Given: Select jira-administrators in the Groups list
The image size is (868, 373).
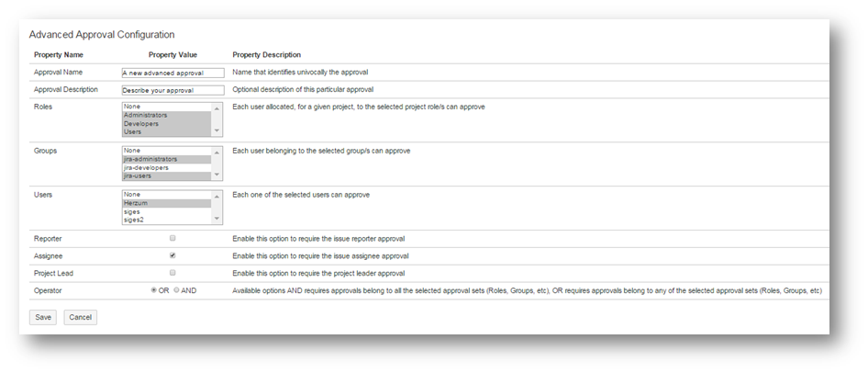Looking at the screenshot, I should [x=165, y=159].
